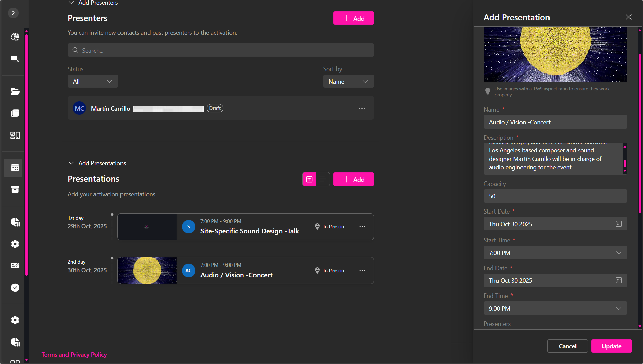The height and width of the screenshot is (364, 643).
Task: Open the Terms and Privacy Policy link
Action: point(74,355)
